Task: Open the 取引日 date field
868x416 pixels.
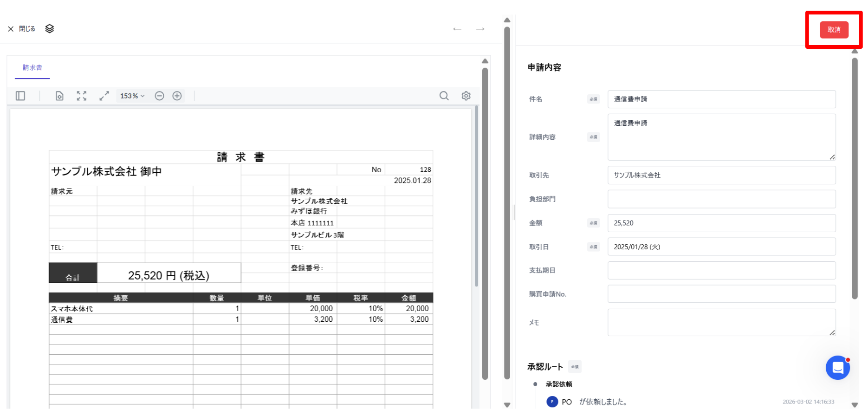Action: 721,247
